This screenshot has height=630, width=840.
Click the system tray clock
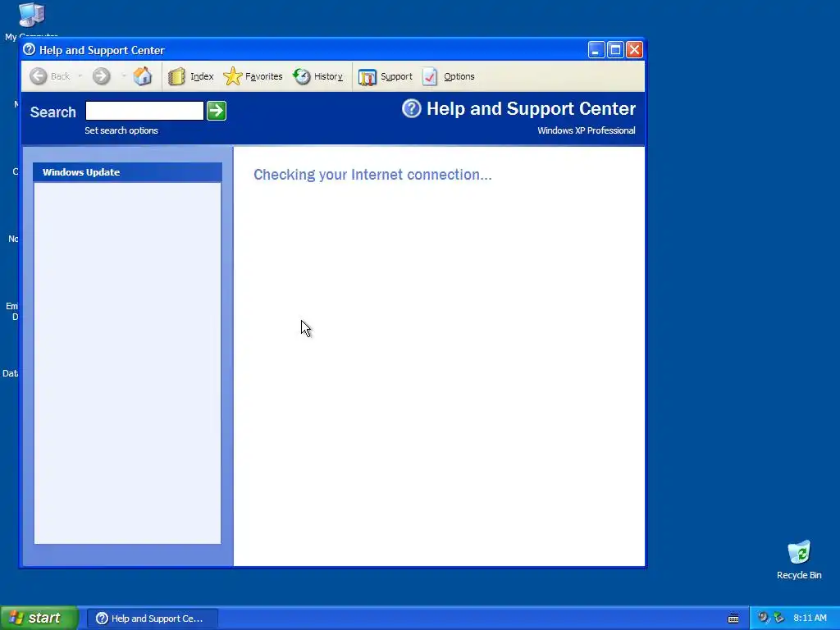click(x=810, y=619)
